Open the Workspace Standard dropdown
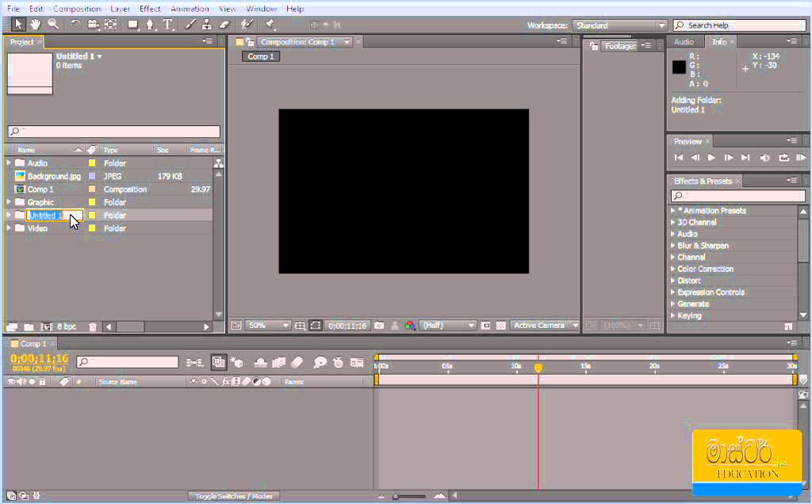This screenshot has height=504, width=812. click(619, 25)
